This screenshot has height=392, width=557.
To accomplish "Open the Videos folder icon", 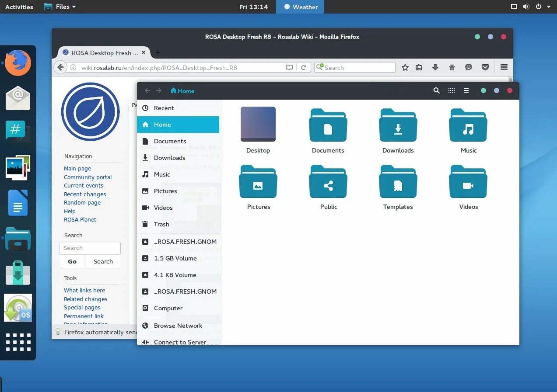I will [x=468, y=182].
